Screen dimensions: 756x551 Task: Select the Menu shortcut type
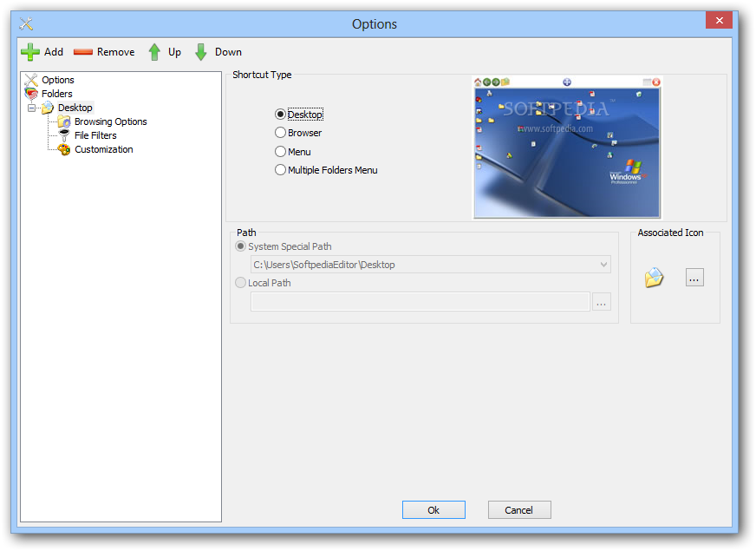pyautogui.click(x=280, y=152)
